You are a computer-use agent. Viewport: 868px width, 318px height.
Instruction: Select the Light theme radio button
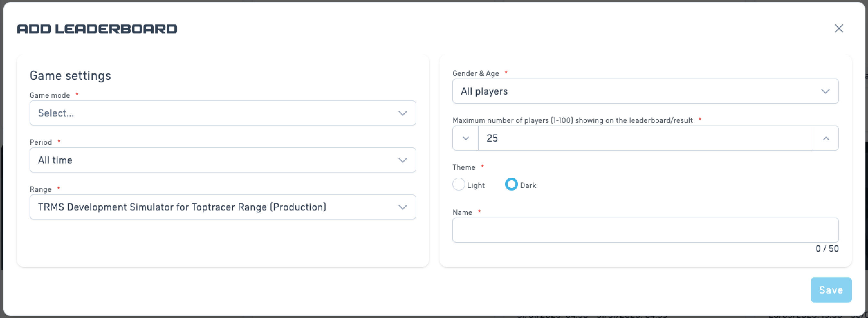(x=458, y=184)
